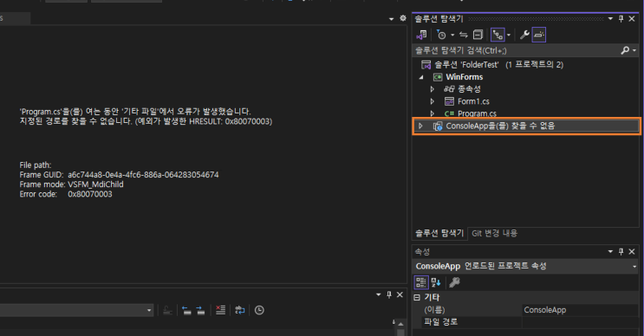Image resolution: width=644 pixels, height=336 pixels.
Task: Sync with active document arrows icon
Action: [x=464, y=35]
